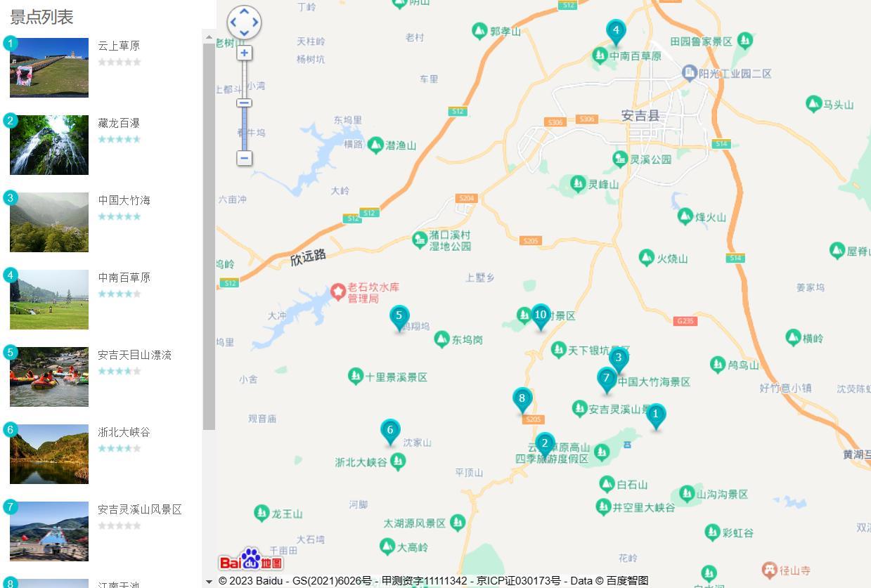Select map marker number 3 pin
The width and height of the screenshot is (871, 588).
click(x=619, y=358)
